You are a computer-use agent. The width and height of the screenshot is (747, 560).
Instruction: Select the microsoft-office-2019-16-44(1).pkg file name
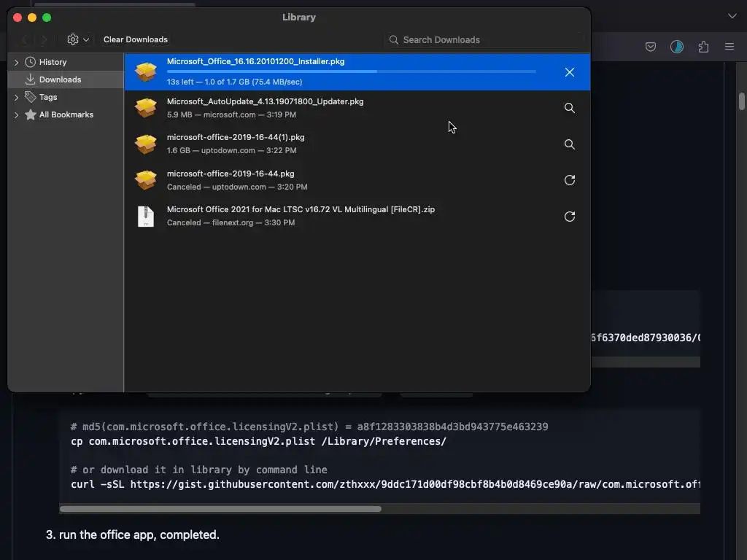pos(236,137)
